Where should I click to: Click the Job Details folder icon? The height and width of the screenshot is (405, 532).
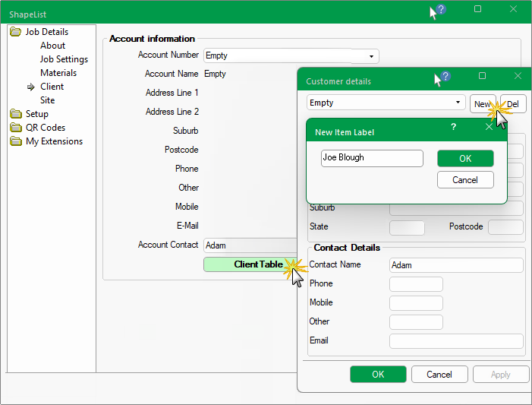15,32
